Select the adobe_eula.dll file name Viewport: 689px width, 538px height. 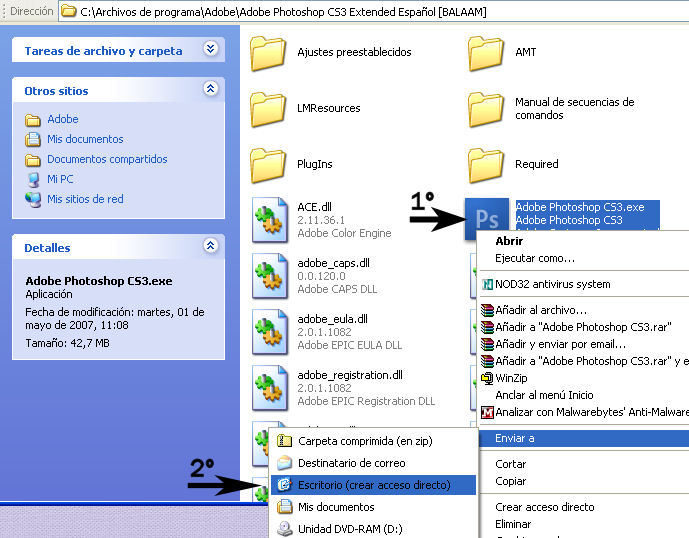point(333,319)
